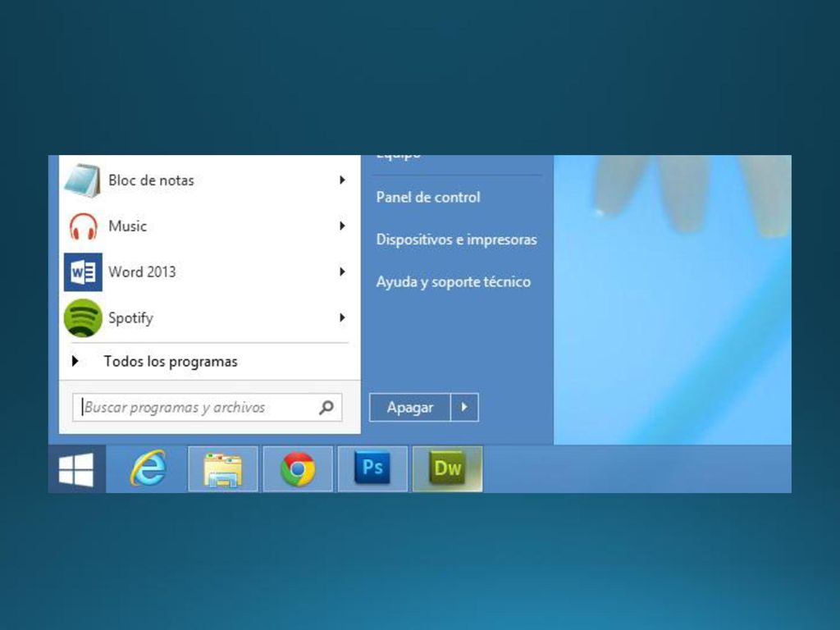
Task: Click the Apagar button
Action: (410, 408)
